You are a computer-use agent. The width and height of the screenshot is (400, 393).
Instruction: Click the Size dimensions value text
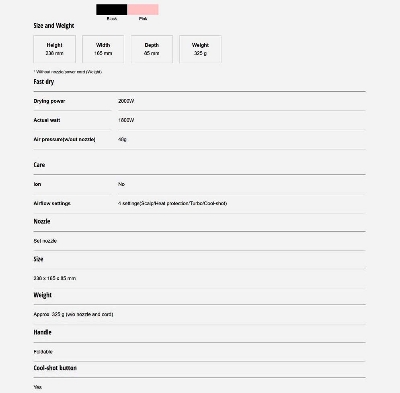55,278
